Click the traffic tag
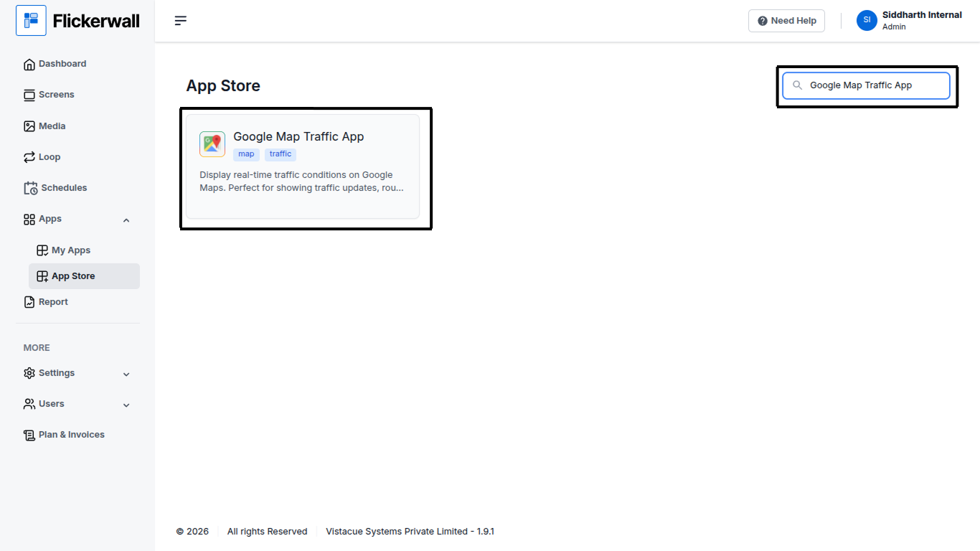This screenshot has height=551, width=980. (x=281, y=154)
